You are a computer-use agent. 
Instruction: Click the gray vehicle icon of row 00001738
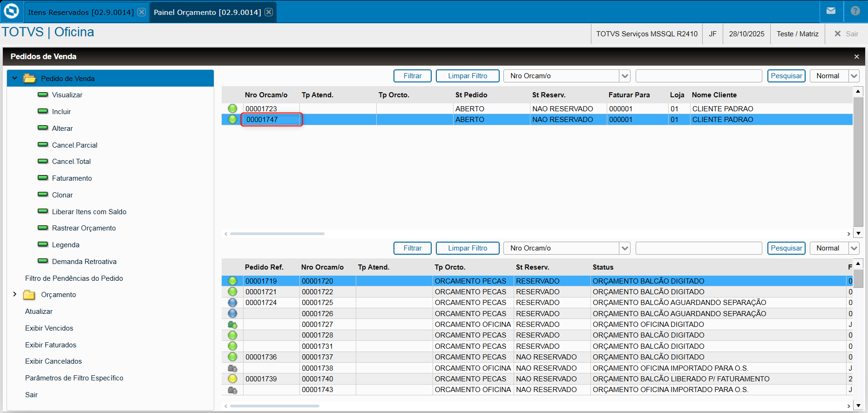point(232,368)
